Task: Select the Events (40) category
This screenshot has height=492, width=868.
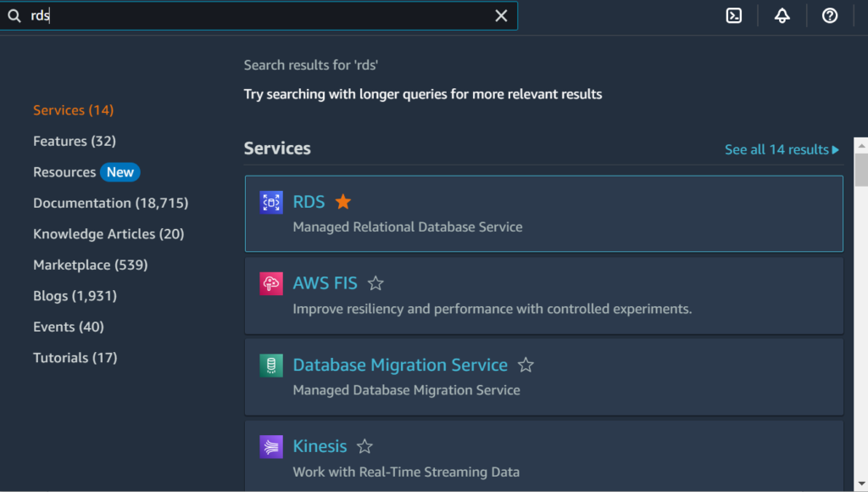Action: (69, 327)
